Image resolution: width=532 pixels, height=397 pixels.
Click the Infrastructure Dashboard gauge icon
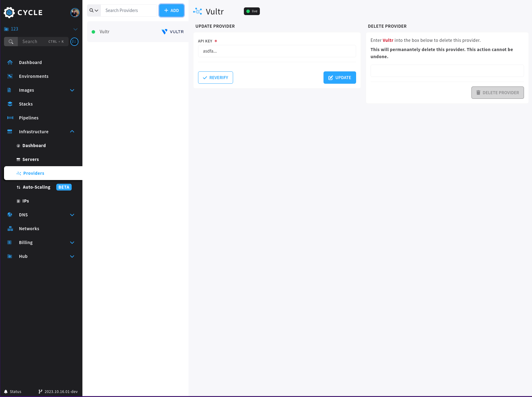pos(18,146)
